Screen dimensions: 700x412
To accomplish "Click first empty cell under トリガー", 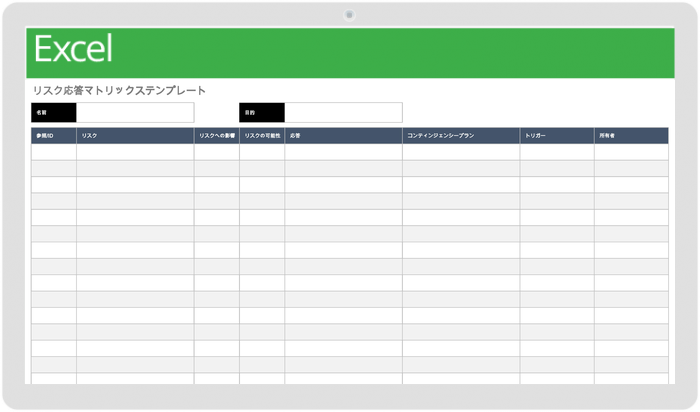I will [x=557, y=152].
